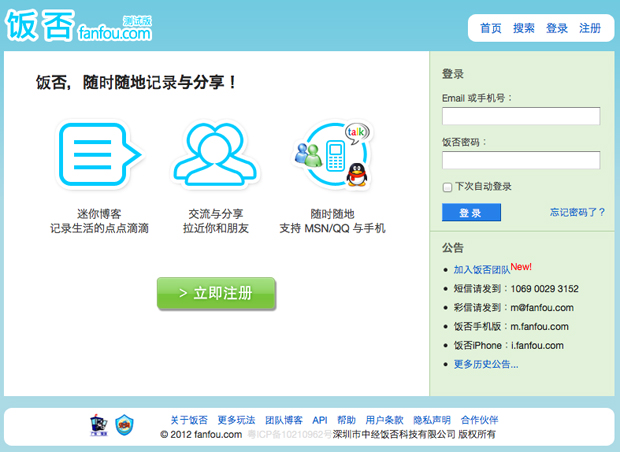Open 登录 in top navigation
The width and height of the screenshot is (620, 452).
(557, 28)
